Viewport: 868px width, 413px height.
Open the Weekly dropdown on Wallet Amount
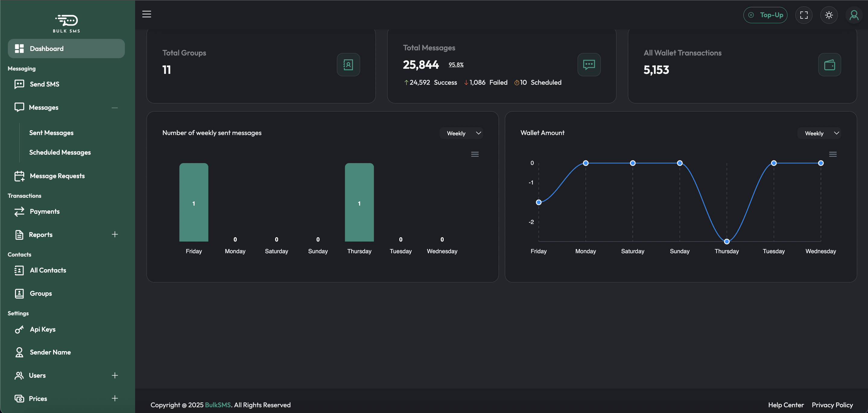pos(819,133)
